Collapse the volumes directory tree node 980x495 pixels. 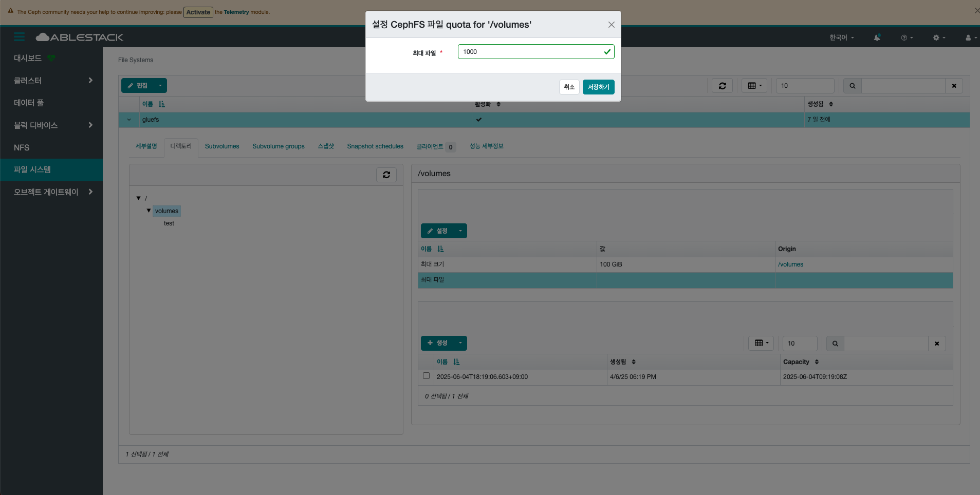pos(149,211)
